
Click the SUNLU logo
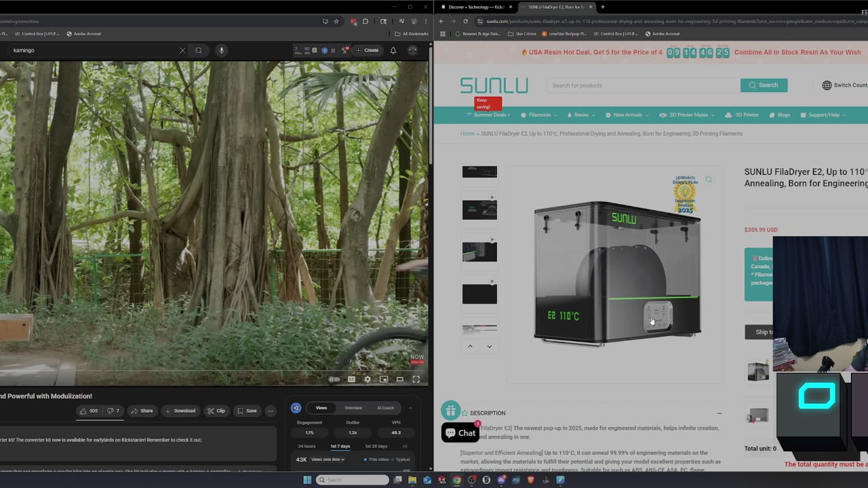tap(494, 85)
